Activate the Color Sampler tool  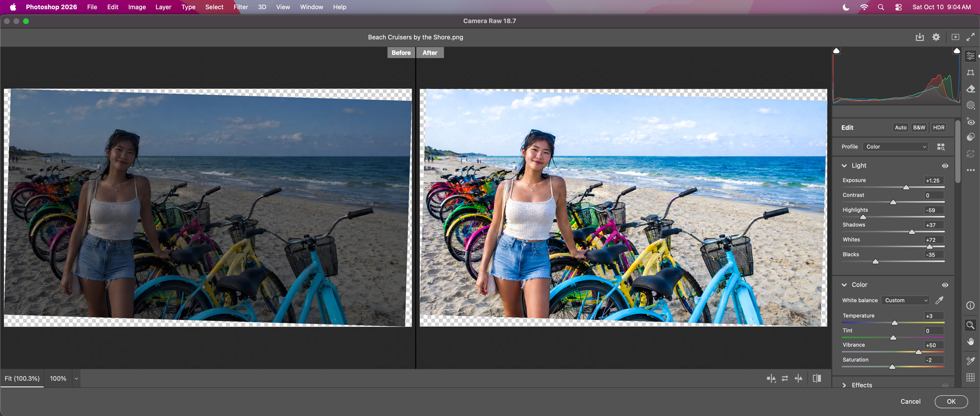pos(970,361)
